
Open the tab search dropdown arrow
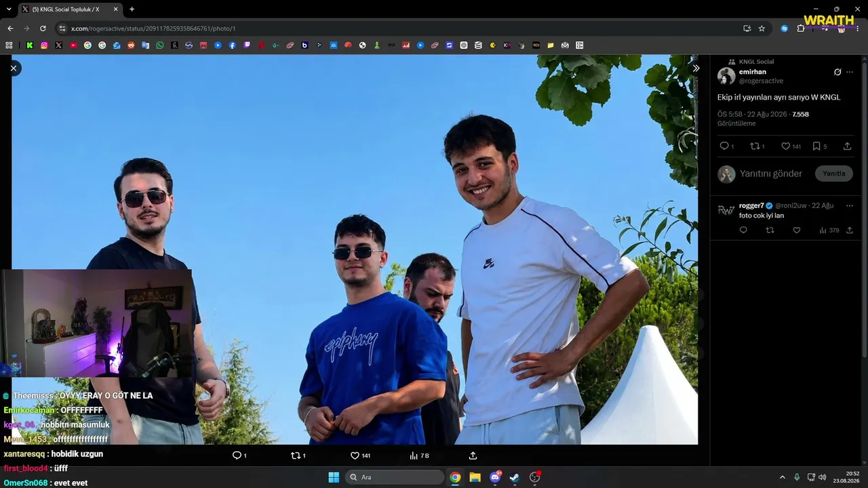point(9,9)
